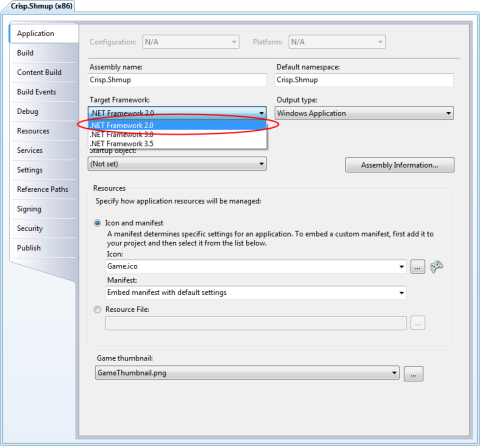480x446 pixels.
Task: Expand the Game.ico icon dropdown
Action: coord(256,267)
